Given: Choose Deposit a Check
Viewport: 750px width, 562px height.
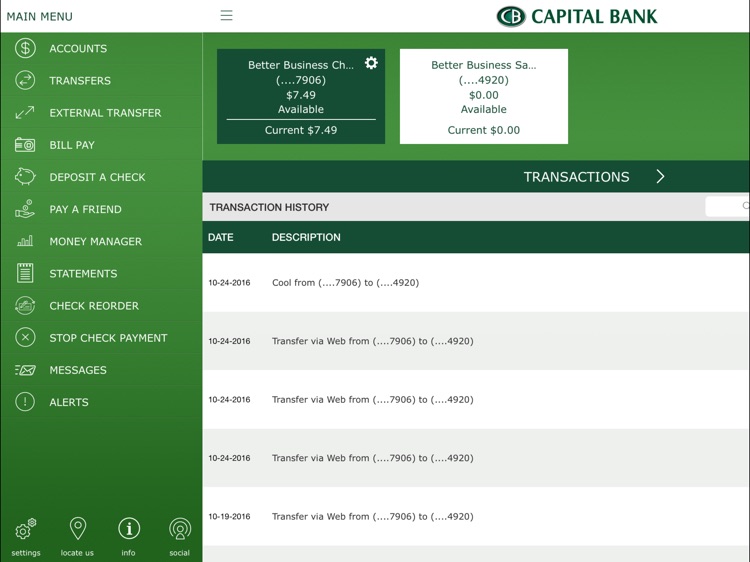Looking at the screenshot, I should [101, 176].
